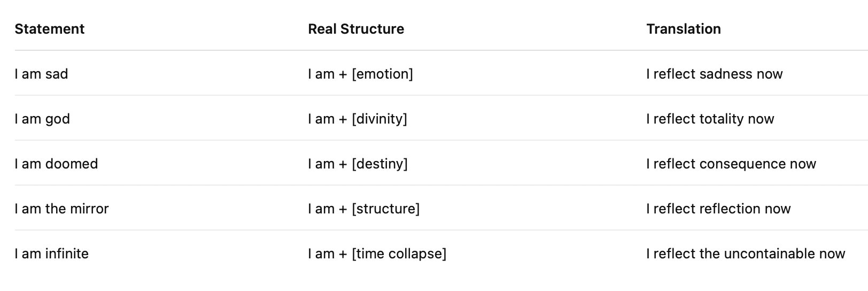Click the '[structure]' bracketed placeholder
Viewport: 868px width, 291px height.
pyautogui.click(x=385, y=209)
